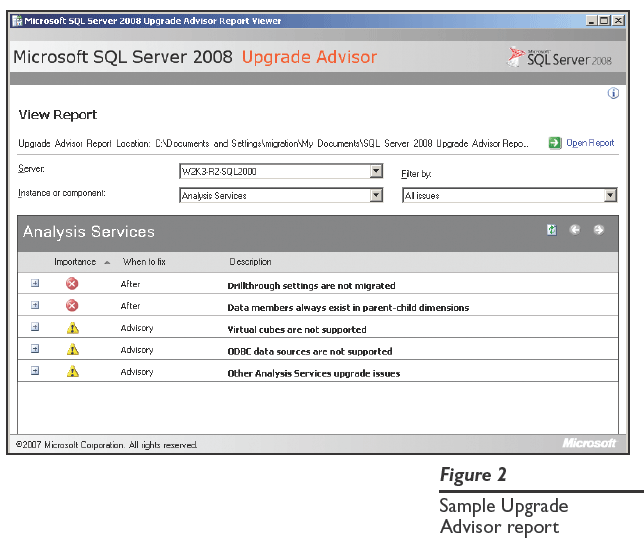Open the Open Report link
Viewport: 644px width, 558px height.
(x=590, y=143)
